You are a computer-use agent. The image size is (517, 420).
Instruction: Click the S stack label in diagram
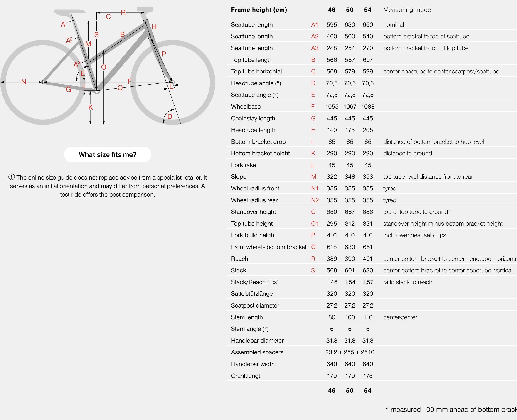coord(96,35)
